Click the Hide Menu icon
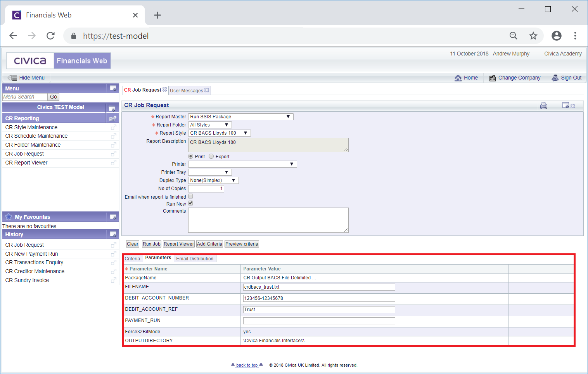Screen dimensions: 588x374 click(x=12, y=78)
